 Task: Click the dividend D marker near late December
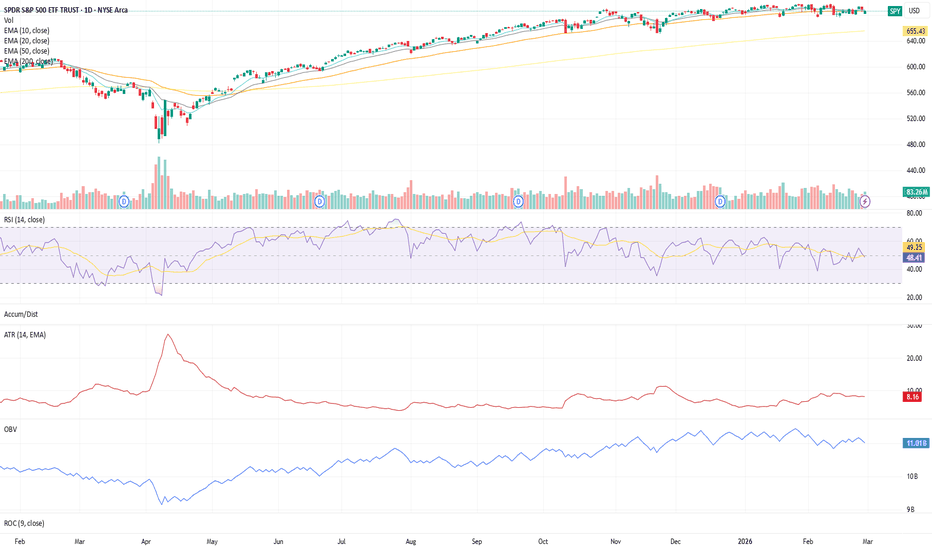[720, 202]
